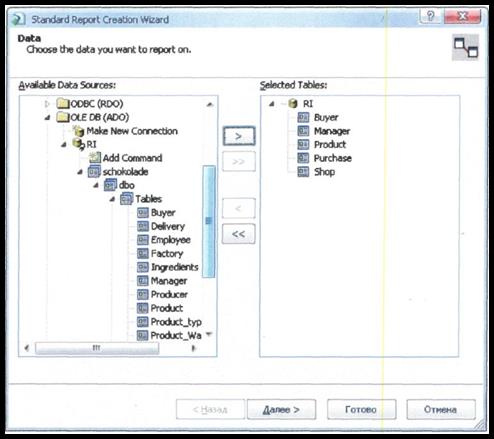This screenshot has width=494, height=439.
Task: Click the Make New Connection icon
Action: [79, 131]
